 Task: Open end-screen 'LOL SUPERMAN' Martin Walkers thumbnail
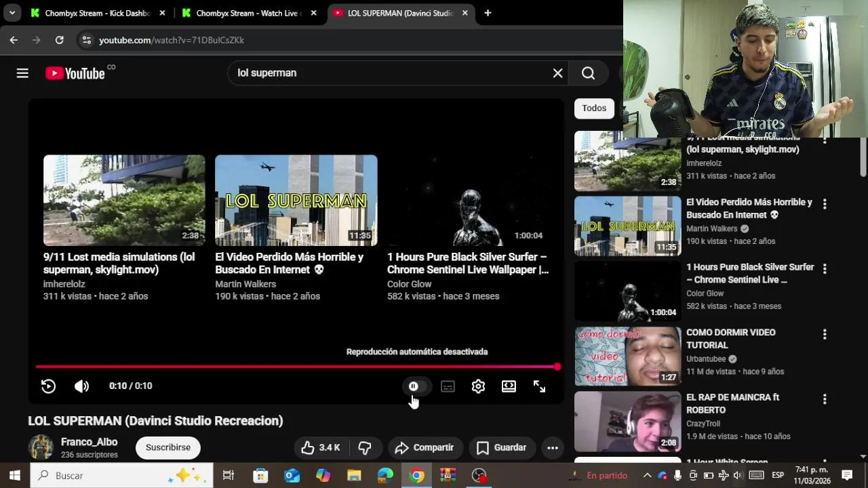tap(296, 200)
